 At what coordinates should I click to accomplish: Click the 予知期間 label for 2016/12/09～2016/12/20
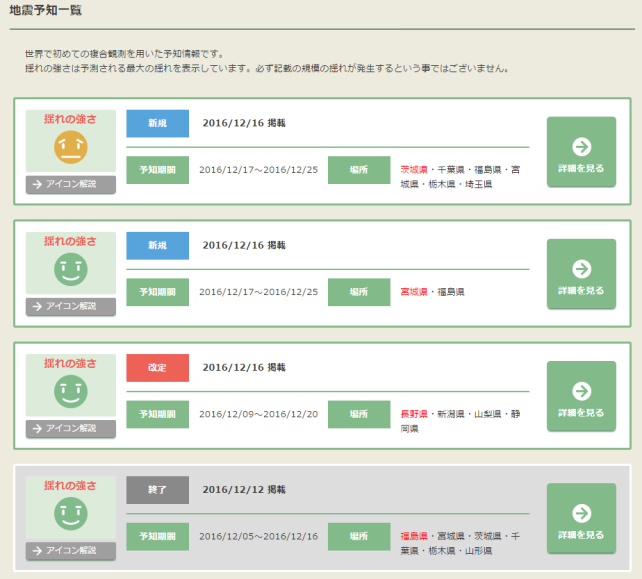tap(157, 414)
